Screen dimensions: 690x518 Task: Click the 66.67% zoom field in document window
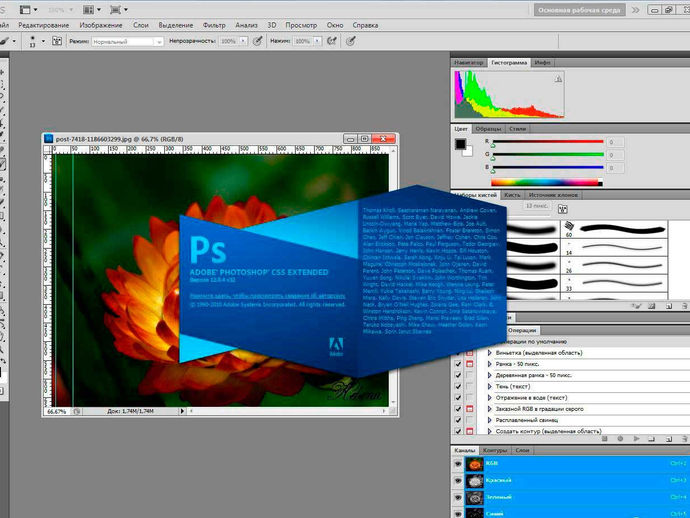[x=57, y=411]
